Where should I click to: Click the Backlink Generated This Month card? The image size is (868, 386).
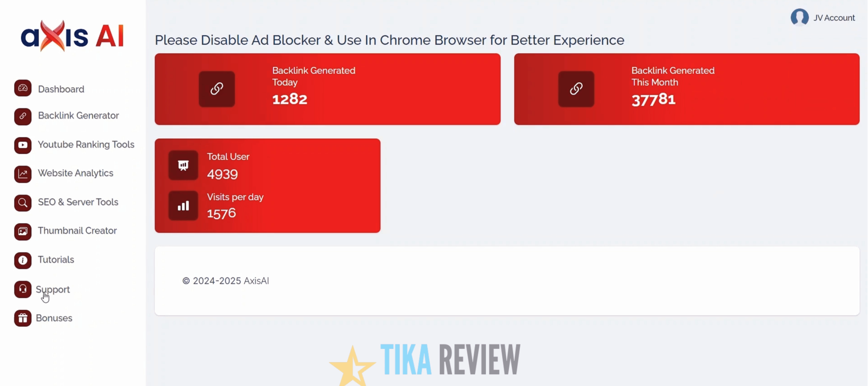[686, 89]
